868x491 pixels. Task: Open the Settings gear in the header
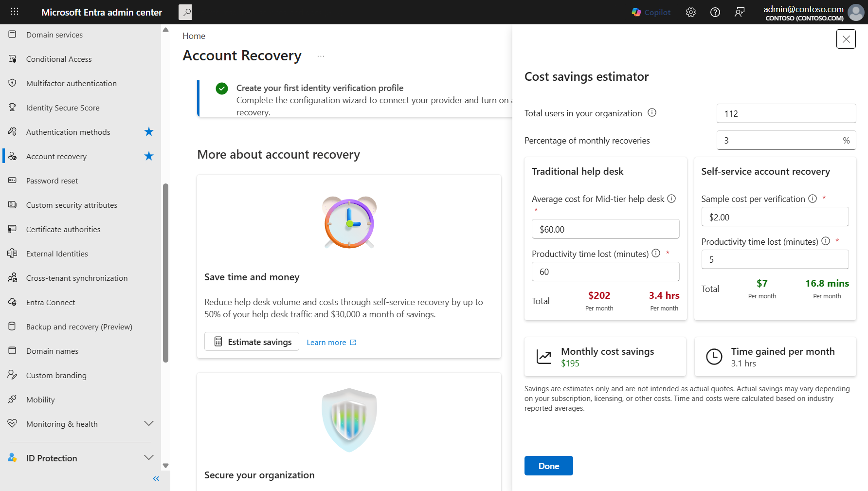tap(691, 12)
